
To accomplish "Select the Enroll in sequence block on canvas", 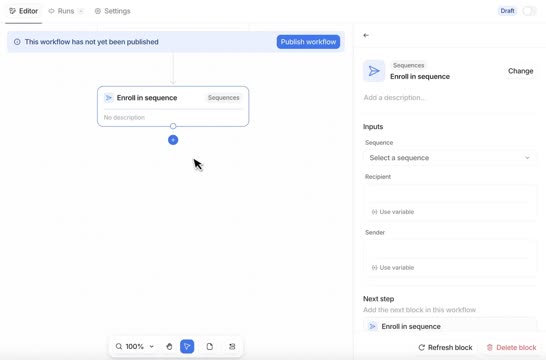I will pyautogui.click(x=173, y=106).
